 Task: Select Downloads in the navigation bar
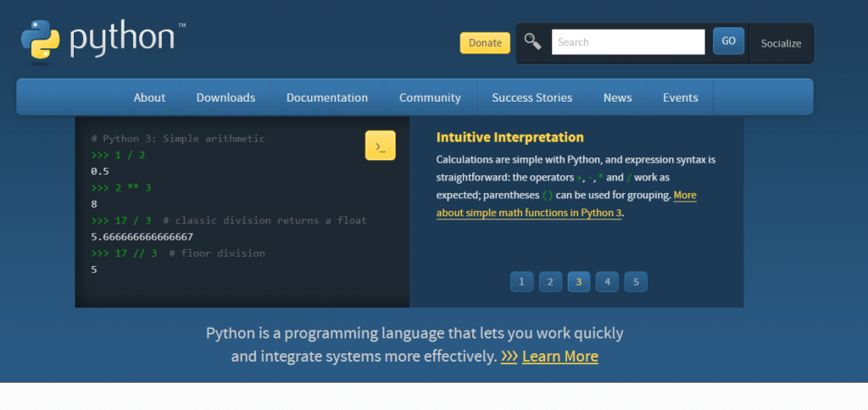coord(225,97)
